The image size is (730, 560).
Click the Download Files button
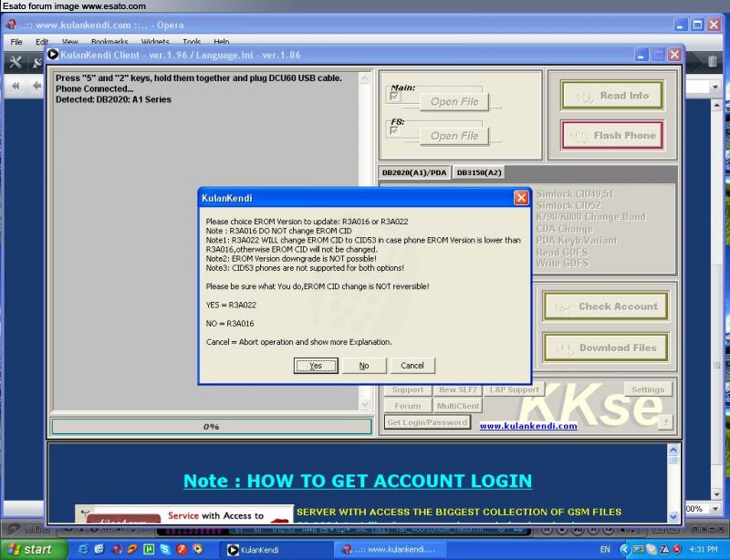click(606, 347)
